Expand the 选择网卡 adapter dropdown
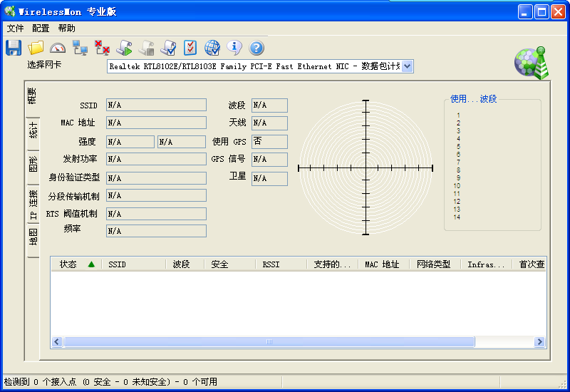The image size is (570, 392). [408, 66]
